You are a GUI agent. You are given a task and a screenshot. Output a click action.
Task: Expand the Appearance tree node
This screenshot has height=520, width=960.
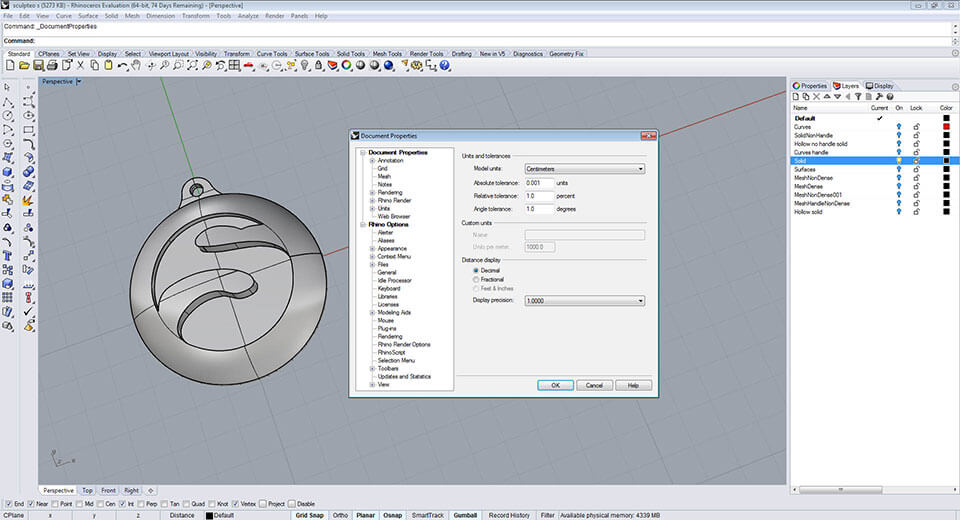pyautogui.click(x=372, y=249)
